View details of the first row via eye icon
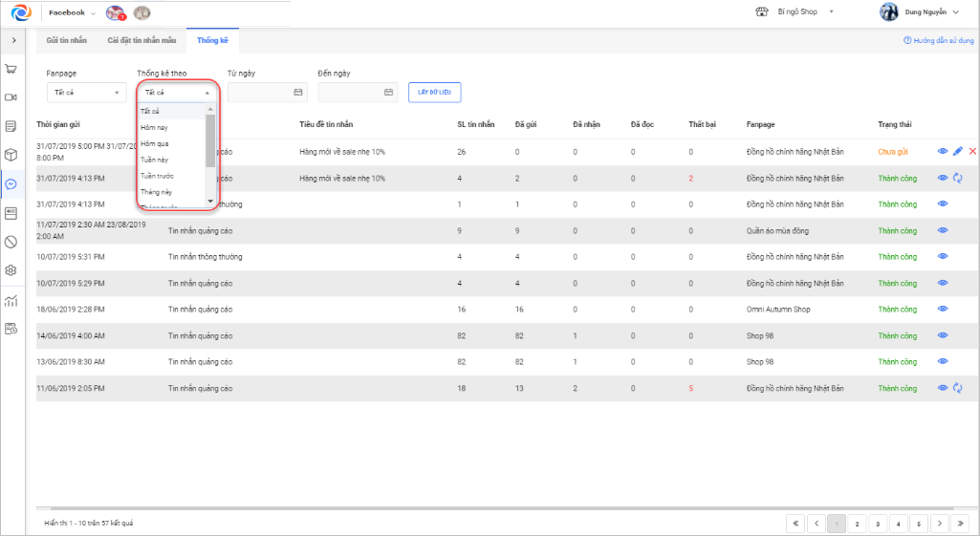The width and height of the screenshot is (980, 536). (943, 151)
